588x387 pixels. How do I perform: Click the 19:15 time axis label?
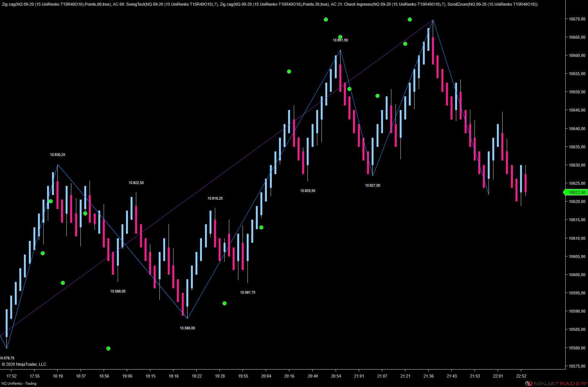[x=150, y=376]
